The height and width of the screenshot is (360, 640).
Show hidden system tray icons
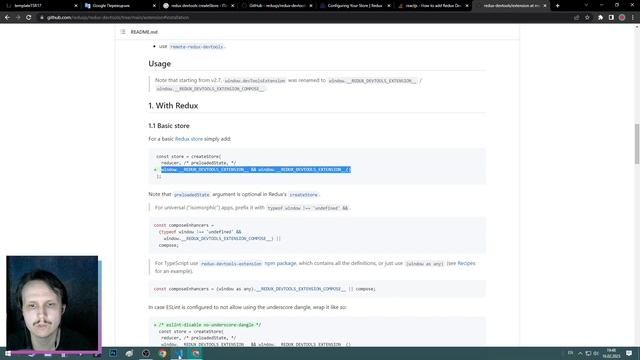[580, 353]
